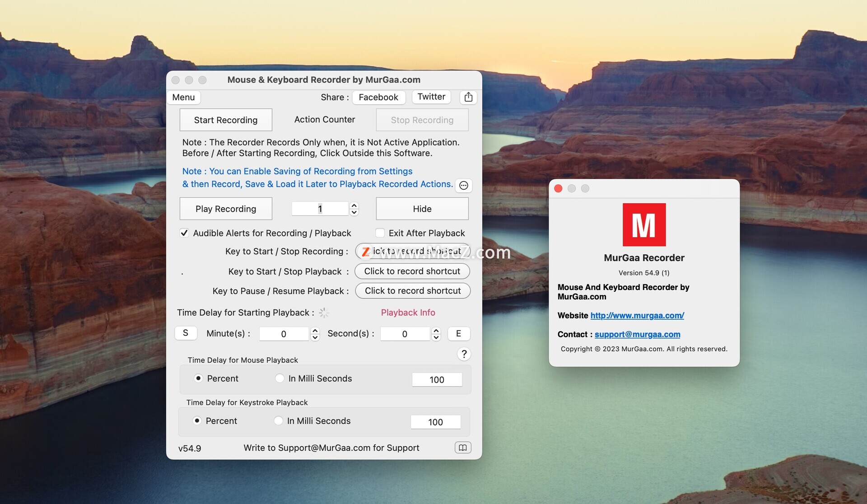Image resolution: width=867 pixels, height=504 pixels.
Task: Click 'Version 54.9 (1)' in About window
Action: [x=644, y=273]
